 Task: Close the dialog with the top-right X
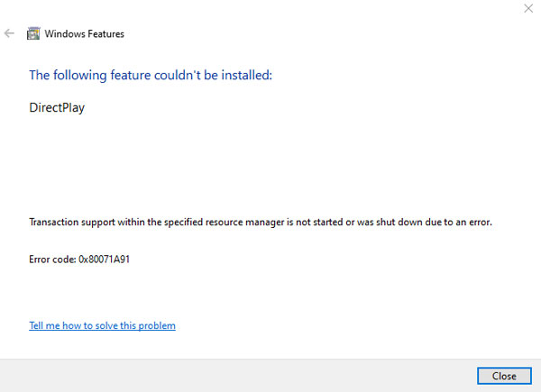point(527,8)
